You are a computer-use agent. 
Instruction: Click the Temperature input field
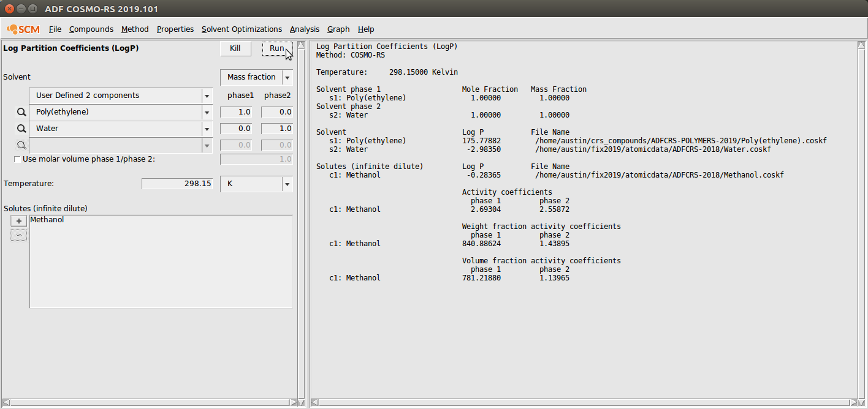pos(177,184)
